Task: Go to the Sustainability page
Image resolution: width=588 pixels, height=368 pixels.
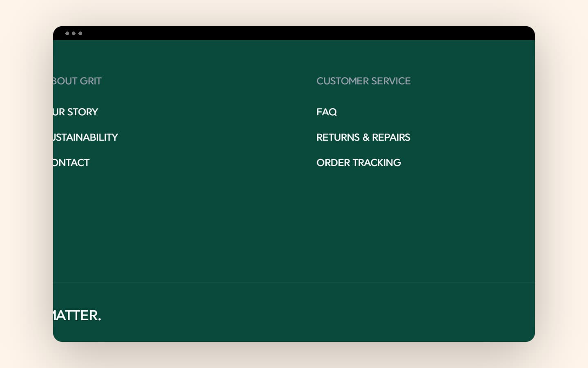Action: pos(85,137)
